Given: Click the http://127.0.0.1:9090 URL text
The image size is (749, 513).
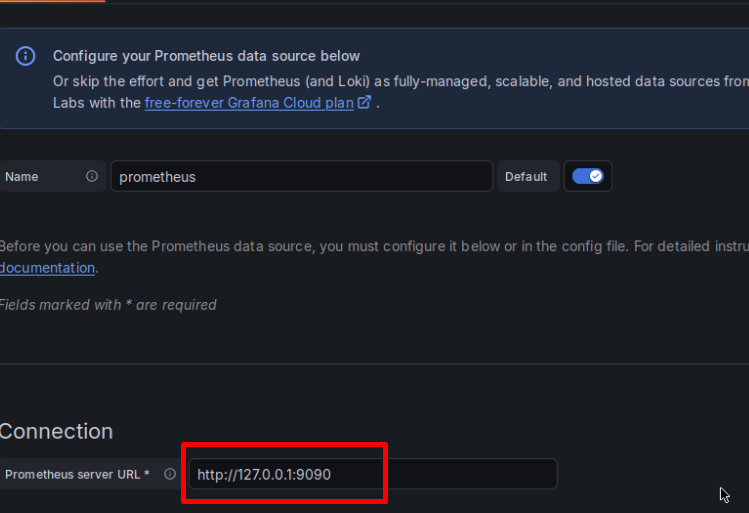Looking at the screenshot, I should (264, 474).
